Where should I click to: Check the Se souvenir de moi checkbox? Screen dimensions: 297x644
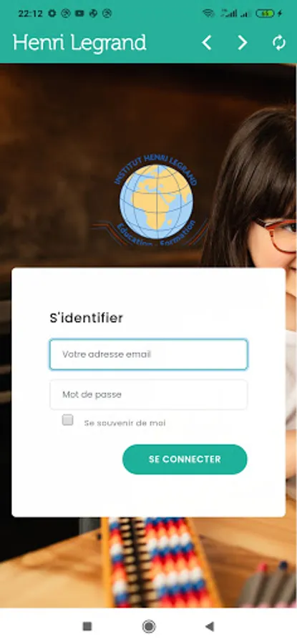tap(68, 420)
